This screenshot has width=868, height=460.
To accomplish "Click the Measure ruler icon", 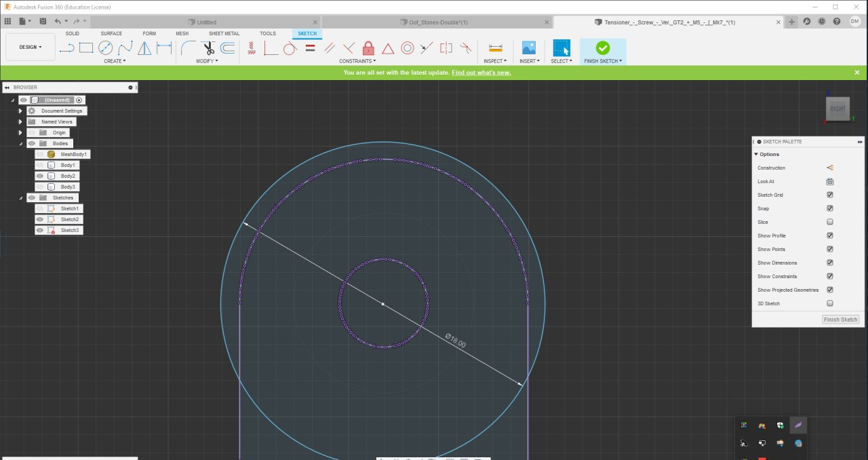I will 495,48.
